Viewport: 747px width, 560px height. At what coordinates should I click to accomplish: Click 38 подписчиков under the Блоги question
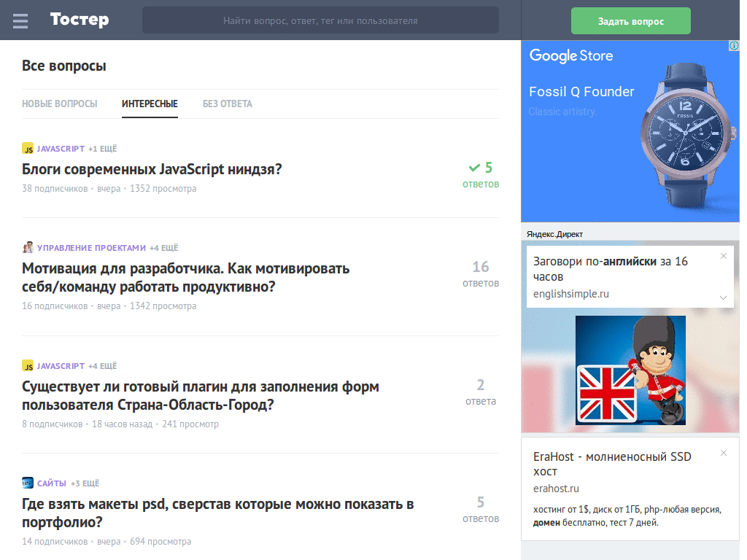(55, 189)
